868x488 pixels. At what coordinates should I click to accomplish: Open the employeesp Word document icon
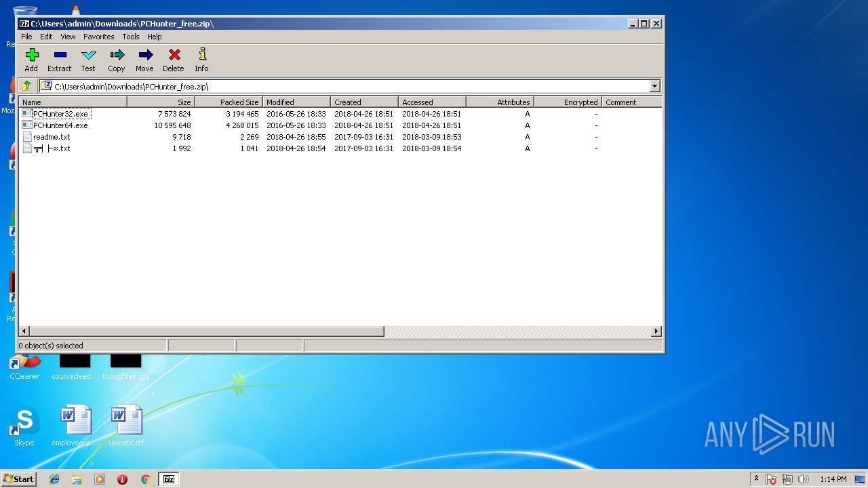pos(75,427)
